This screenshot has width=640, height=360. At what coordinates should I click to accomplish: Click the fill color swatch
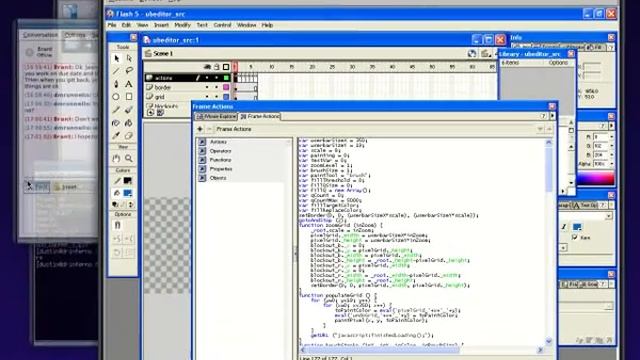128,193
